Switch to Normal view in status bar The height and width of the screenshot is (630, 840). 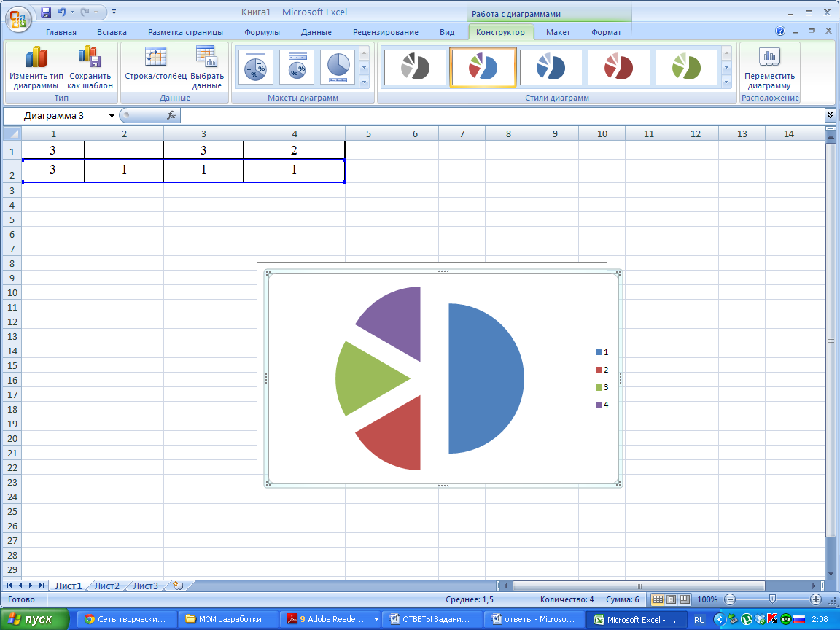[657, 599]
